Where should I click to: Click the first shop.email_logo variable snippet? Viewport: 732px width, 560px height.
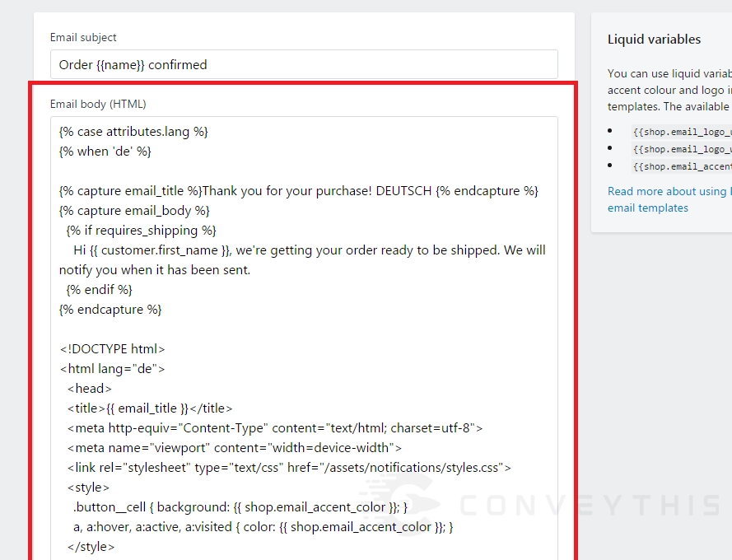[x=682, y=131]
